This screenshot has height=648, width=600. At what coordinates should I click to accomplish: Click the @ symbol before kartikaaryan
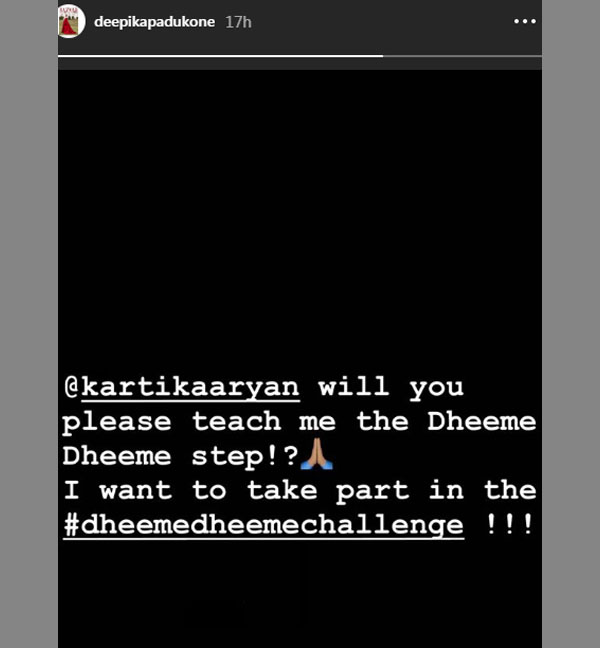tap(72, 388)
